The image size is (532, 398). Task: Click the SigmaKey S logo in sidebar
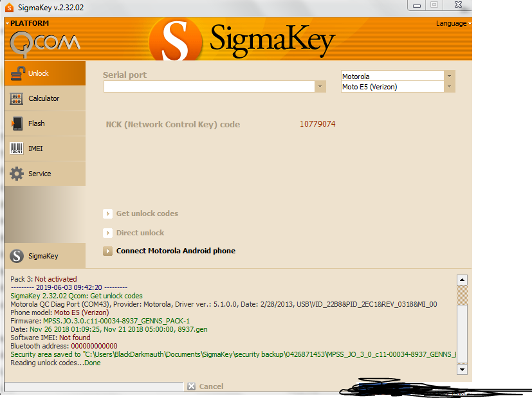(17, 256)
